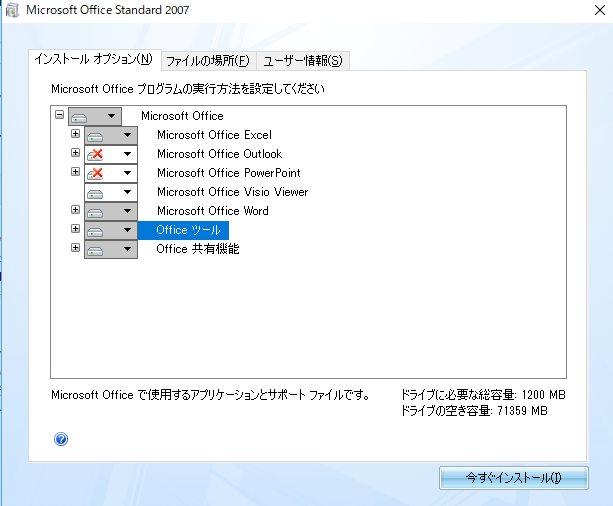Viewport: 613px width, 506px height.
Task: Expand the Office ツール tree node
Action: pyautogui.click(x=75, y=229)
